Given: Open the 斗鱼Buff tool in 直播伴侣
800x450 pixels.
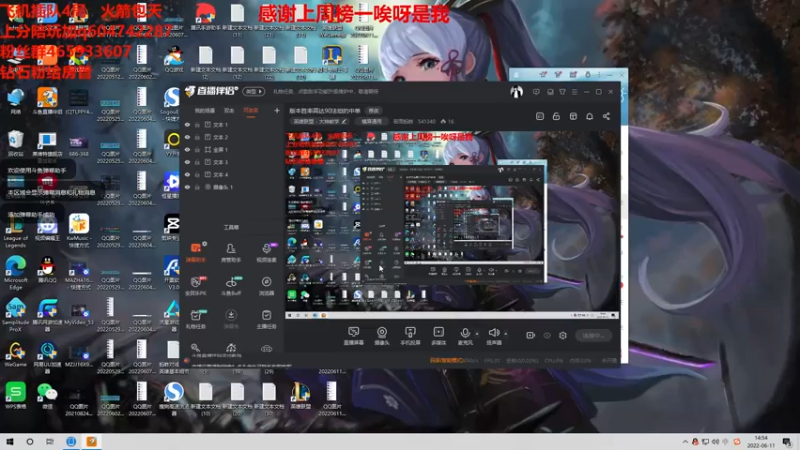Looking at the screenshot, I should 231,286.
